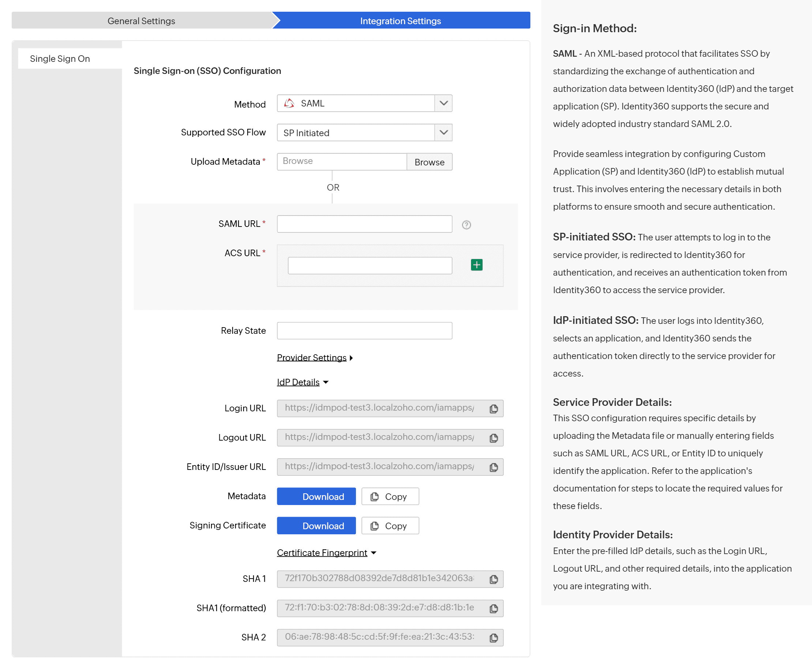Download the Signing Certificate

(316, 526)
